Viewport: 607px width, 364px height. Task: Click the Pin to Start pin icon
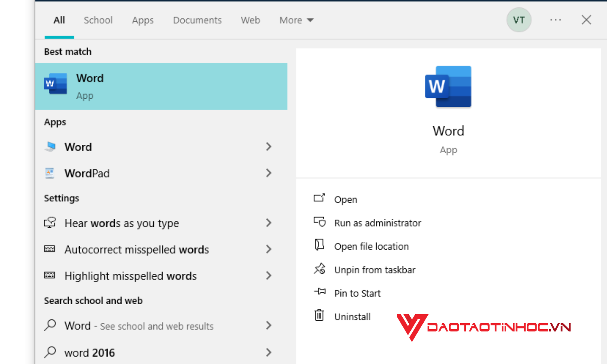click(319, 292)
